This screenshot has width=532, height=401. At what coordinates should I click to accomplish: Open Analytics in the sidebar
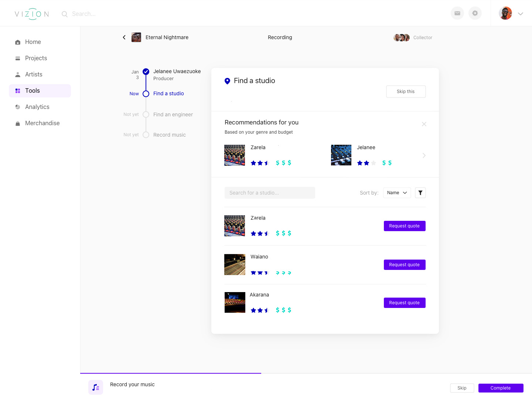tap(37, 107)
